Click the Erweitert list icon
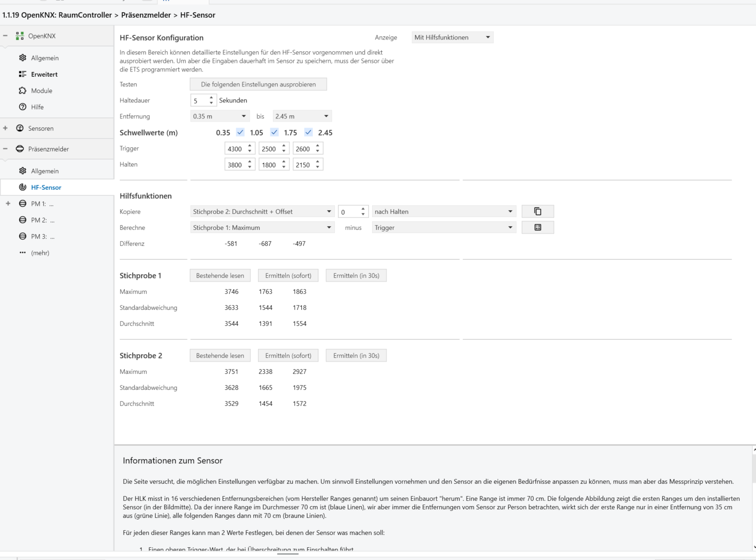The image size is (756, 560). point(22,74)
